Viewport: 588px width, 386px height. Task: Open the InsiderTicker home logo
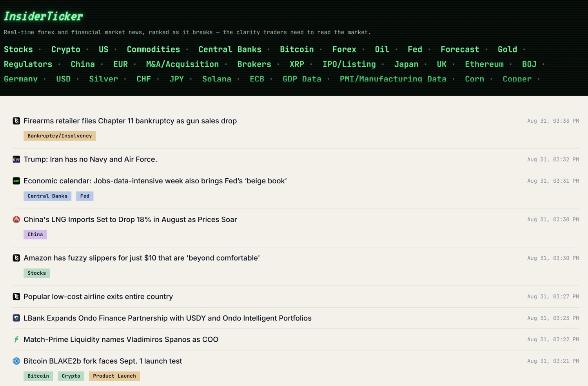(x=43, y=16)
